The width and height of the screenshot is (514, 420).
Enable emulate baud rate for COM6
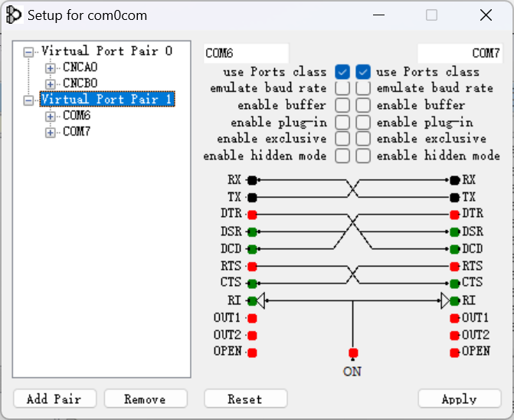point(342,88)
